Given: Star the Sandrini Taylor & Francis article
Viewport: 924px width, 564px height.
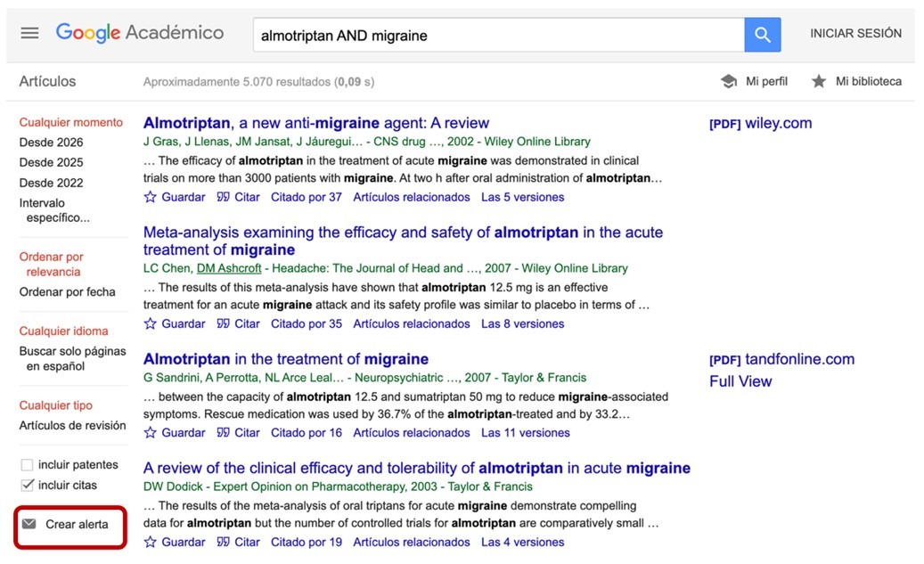Looking at the screenshot, I should pyautogui.click(x=150, y=432).
